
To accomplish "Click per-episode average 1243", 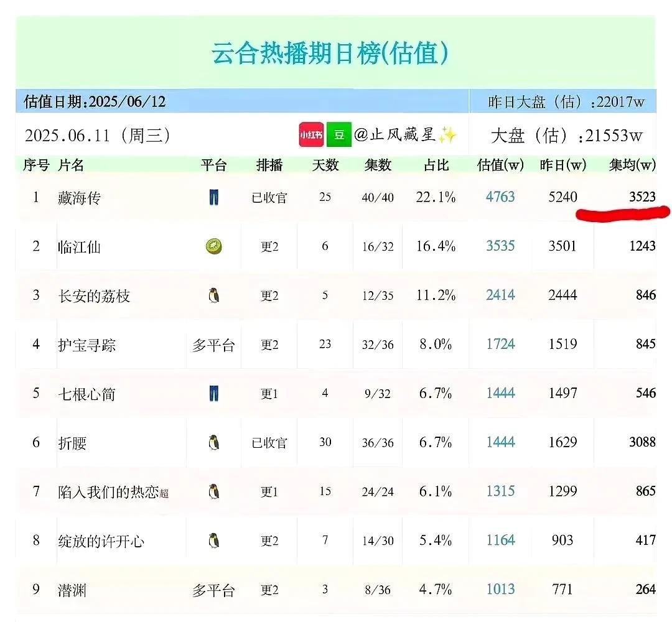I will pyautogui.click(x=642, y=246).
